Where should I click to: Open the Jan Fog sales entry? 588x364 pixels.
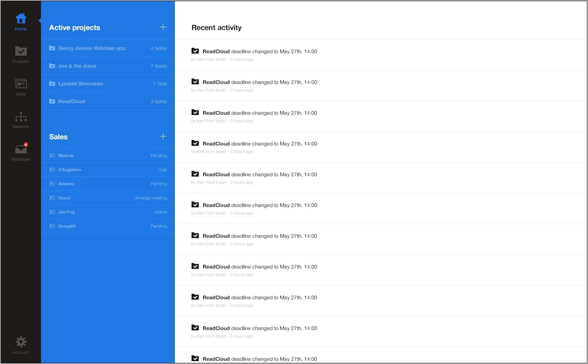108,212
